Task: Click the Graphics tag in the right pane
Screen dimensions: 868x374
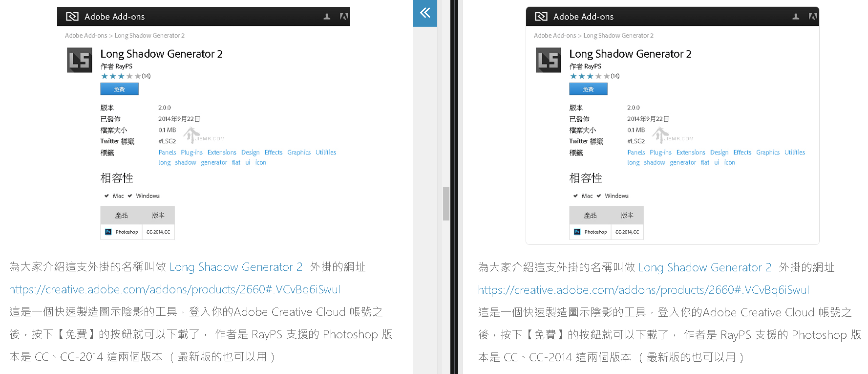Action: (x=768, y=153)
